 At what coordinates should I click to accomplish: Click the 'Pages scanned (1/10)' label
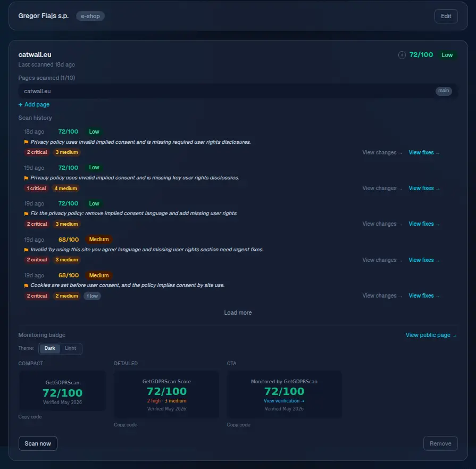tap(46, 78)
